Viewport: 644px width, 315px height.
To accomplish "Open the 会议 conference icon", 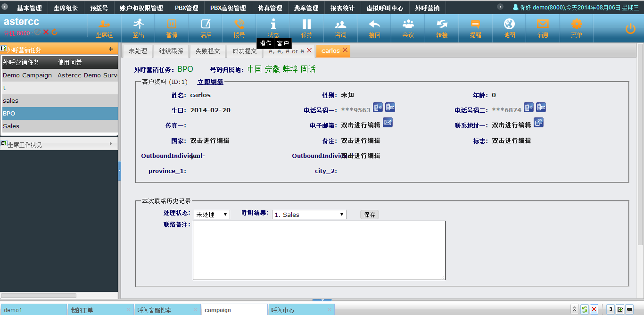I will (x=408, y=27).
